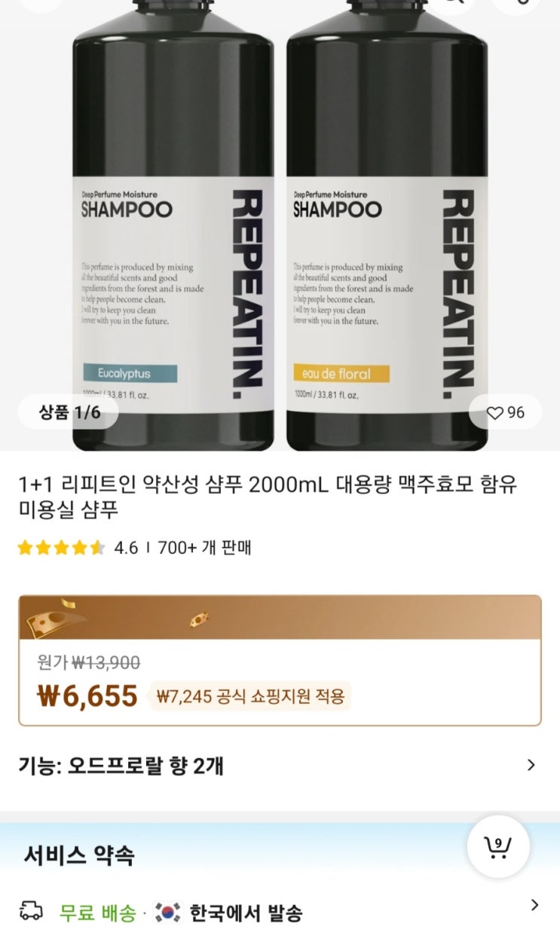Tap the South Korea flag icon
Viewport: 560px width, 933px height.
pos(167,913)
